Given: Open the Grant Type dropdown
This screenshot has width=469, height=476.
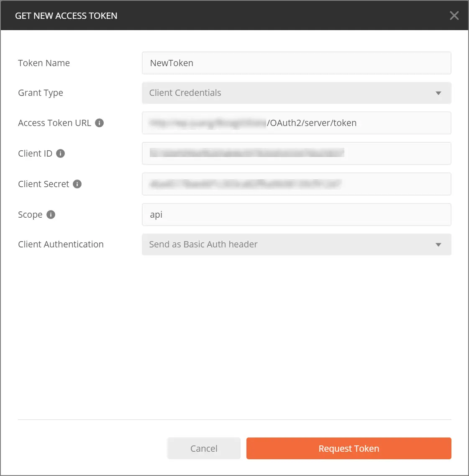Looking at the screenshot, I should [296, 93].
